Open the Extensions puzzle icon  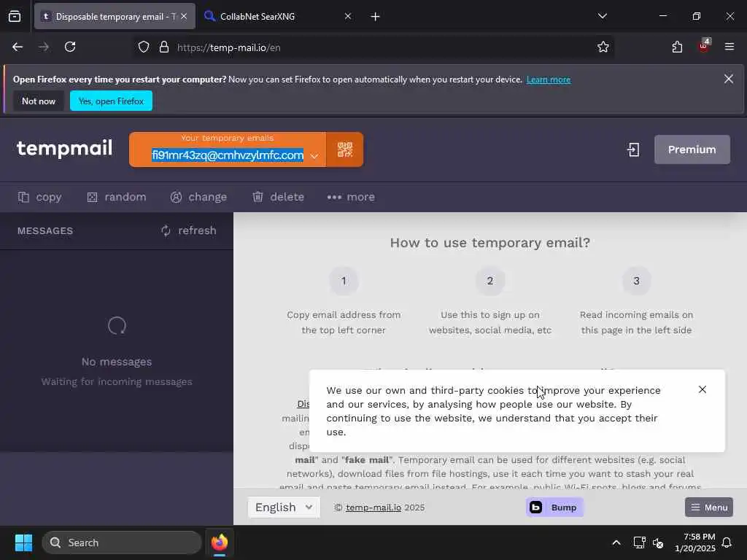pos(677,47)
